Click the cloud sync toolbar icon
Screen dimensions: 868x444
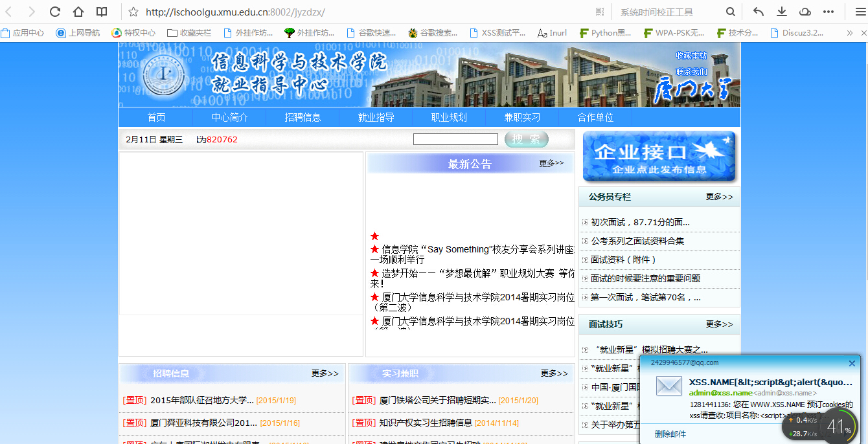point(805,12)
